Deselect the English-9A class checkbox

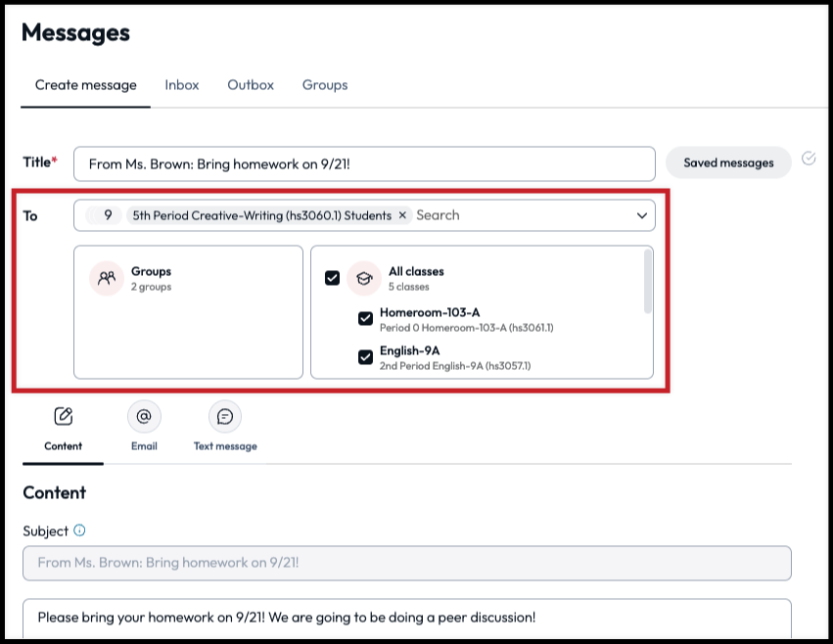point(365,356)
